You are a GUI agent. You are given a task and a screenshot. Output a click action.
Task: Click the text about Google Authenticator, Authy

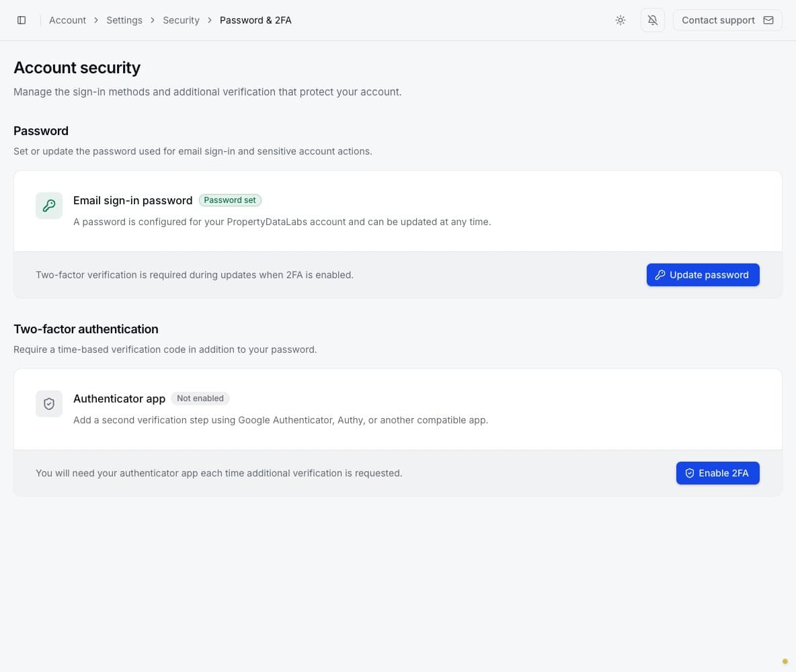coord(281,420)
